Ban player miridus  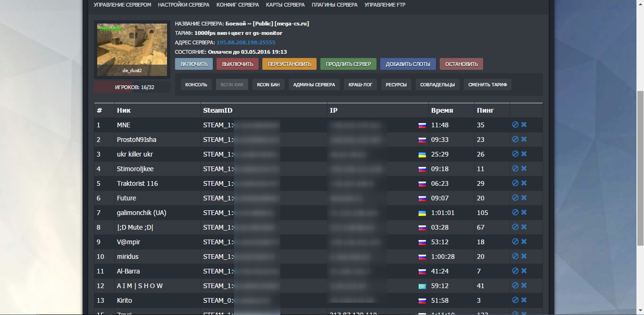click(515, 256)
